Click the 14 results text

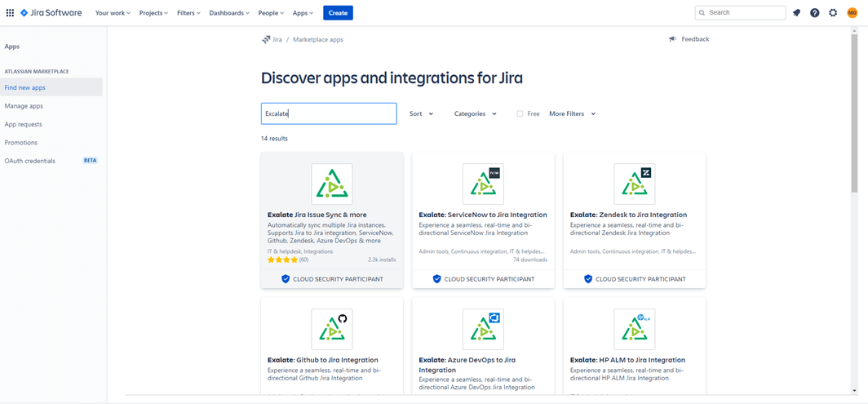tap(275, 139)
